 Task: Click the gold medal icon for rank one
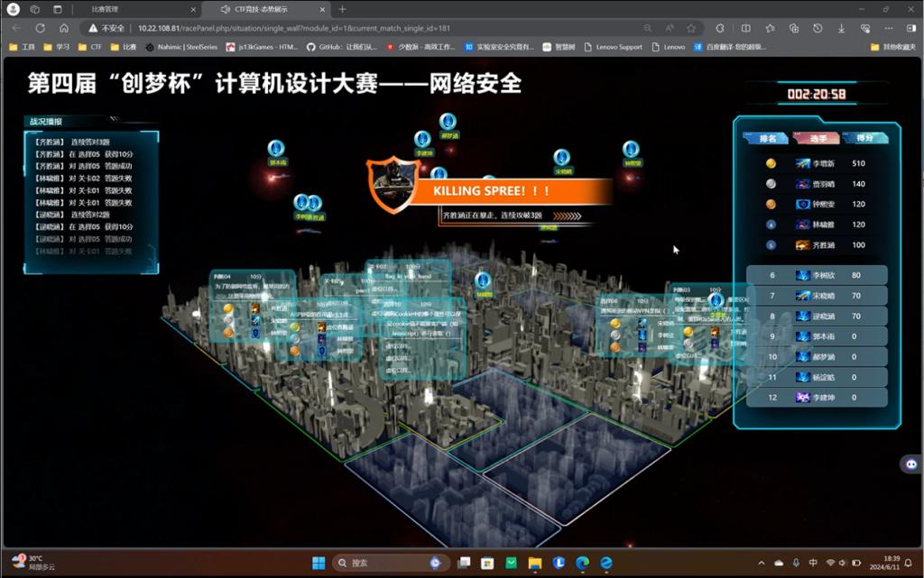point(771,164)
